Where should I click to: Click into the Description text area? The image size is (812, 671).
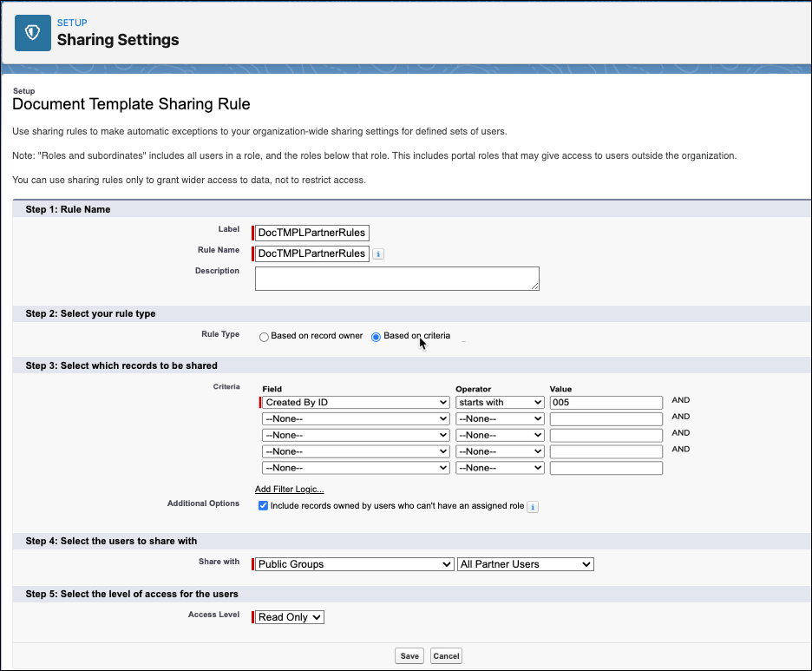397,279
